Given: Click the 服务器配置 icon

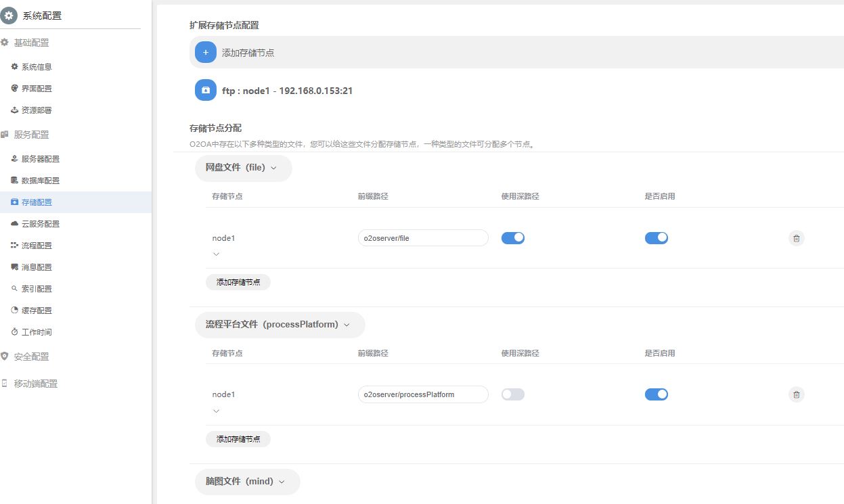Looking at the screenshot, I should coord(14,159).
